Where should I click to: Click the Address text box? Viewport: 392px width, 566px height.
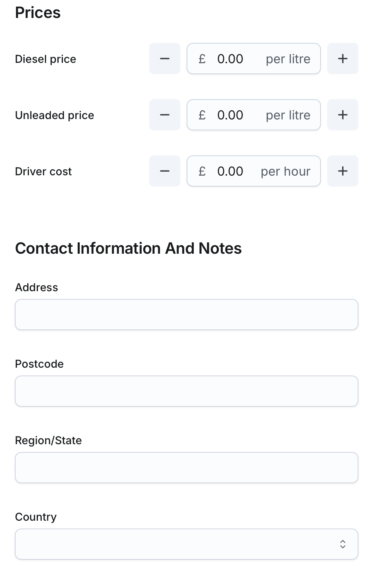pyautogui.click(x=186, y=315)
